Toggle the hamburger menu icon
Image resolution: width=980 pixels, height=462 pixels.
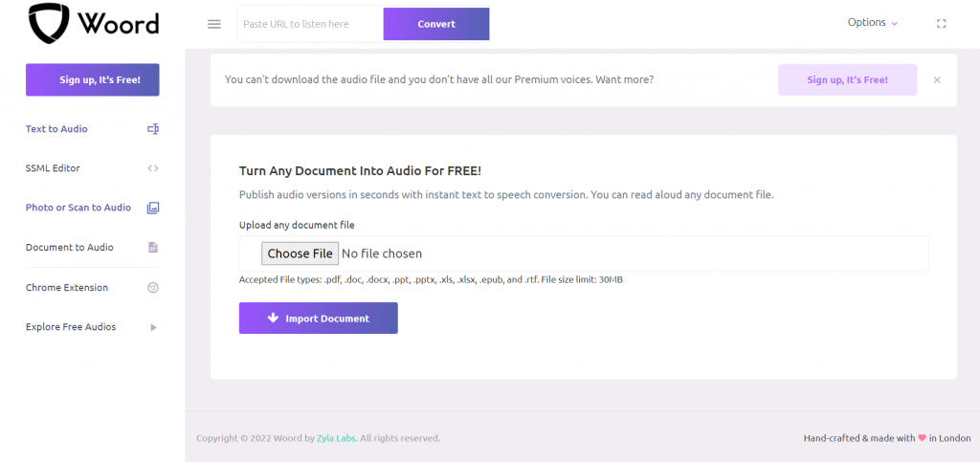[214, 24]
